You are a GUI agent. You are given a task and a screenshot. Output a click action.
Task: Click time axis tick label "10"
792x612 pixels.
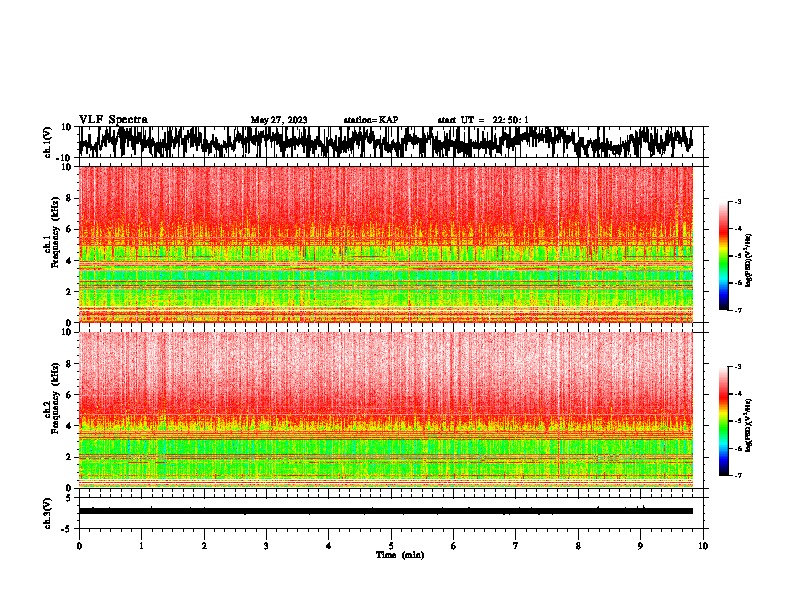click(x=703, y=546)
